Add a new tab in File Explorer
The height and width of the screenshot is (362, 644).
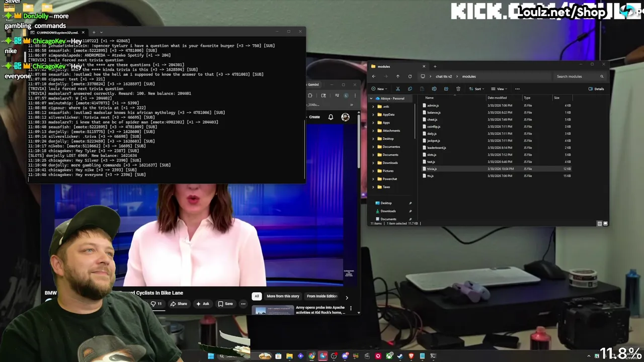[x=435, y=66]
